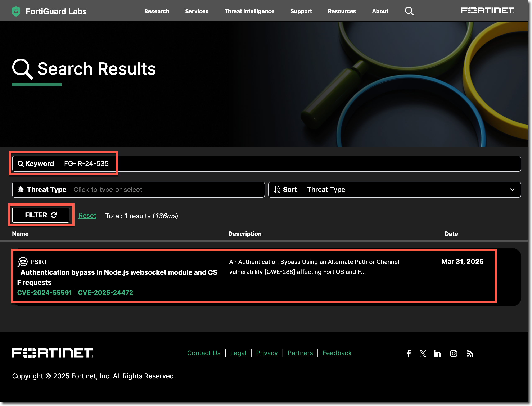Click the PSIRT advisory icon
The width and height of the screenshot is (532, 406).
click(x=23, y=262)
